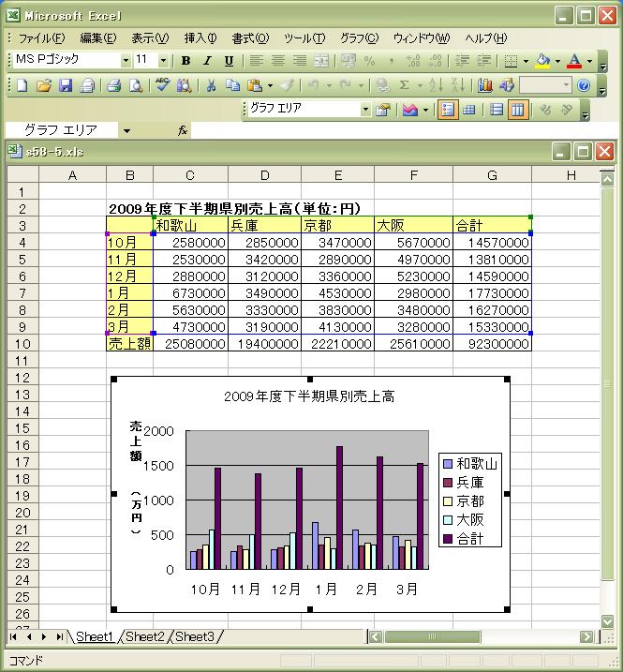Image resolution: width=623 pixels, height=672 pixels.
Task: Open the Paste options dropdown arrow
Action: click(x=270, y=85)
